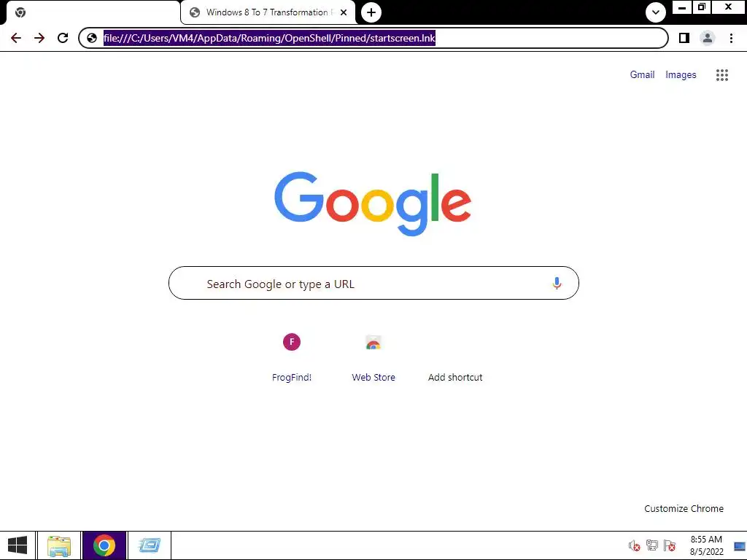Open the FrogFind! shortcut icon

(292, 342)
